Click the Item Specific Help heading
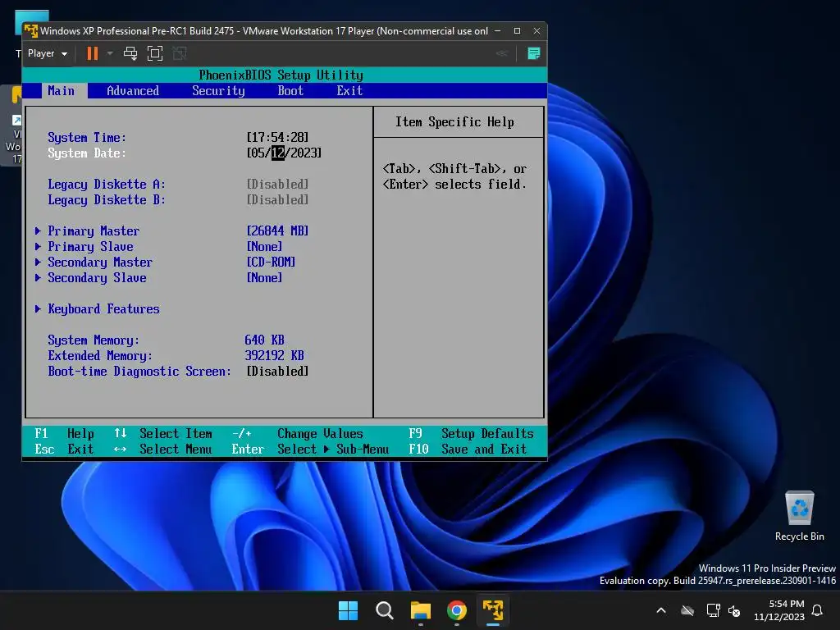 [454, 122]
